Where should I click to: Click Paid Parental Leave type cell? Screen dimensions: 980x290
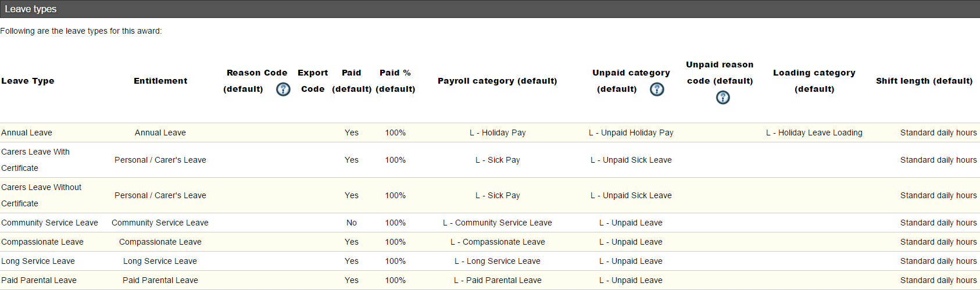click(39, 280)
